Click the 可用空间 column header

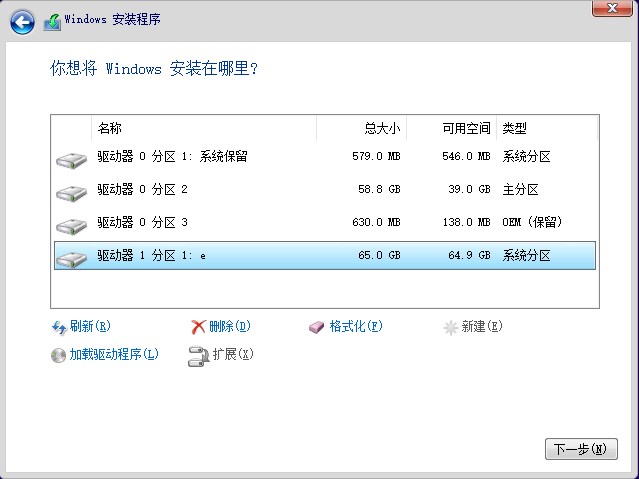452,129
